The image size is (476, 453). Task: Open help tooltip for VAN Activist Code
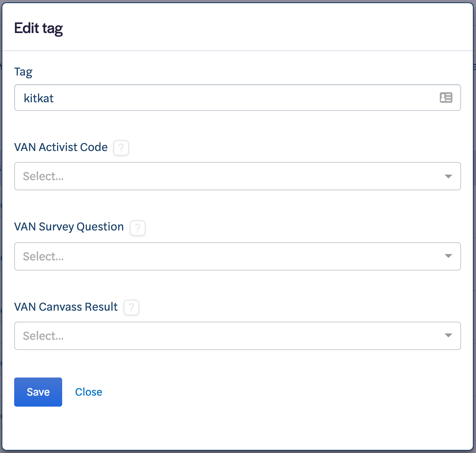(x=121, y=148)
